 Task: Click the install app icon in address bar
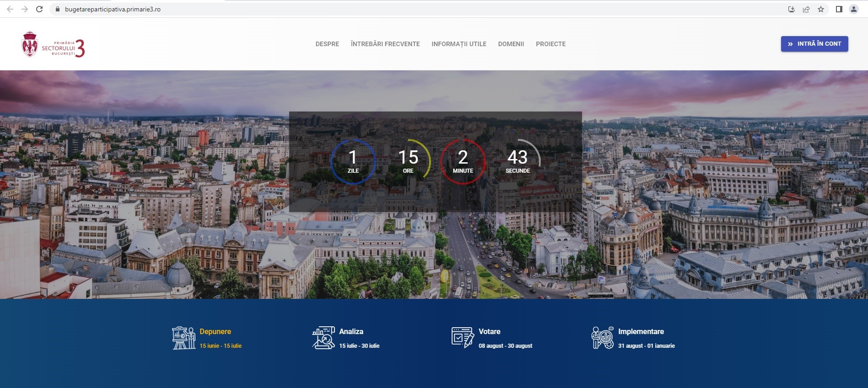click(x=791, y=9)
